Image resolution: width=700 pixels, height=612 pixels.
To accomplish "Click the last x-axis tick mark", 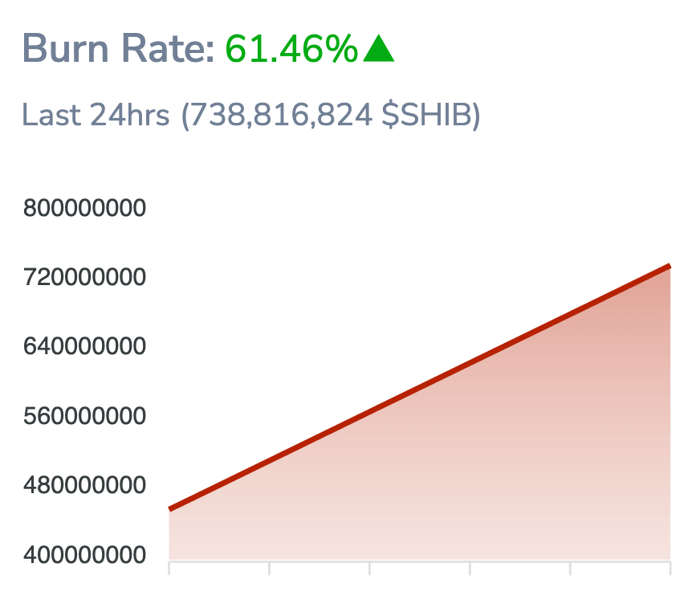I will [x=671, y=569].
